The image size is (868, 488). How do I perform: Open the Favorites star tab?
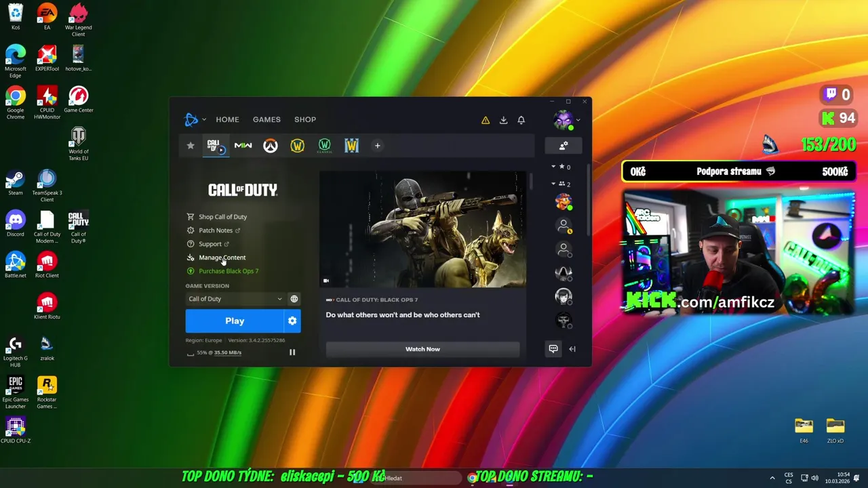(191, 146)
